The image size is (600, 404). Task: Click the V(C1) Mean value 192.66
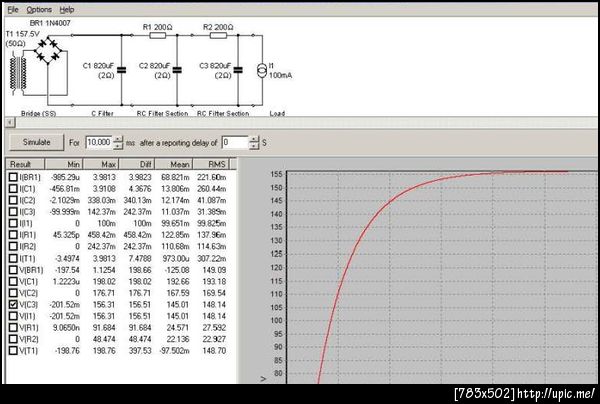(178, 281)
